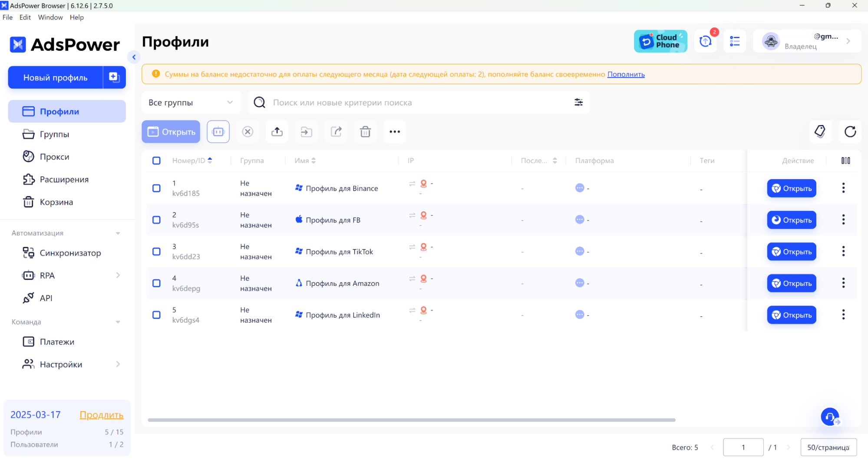
Task: Open the 50/страница page size dropdown
Action: point(828,447)
